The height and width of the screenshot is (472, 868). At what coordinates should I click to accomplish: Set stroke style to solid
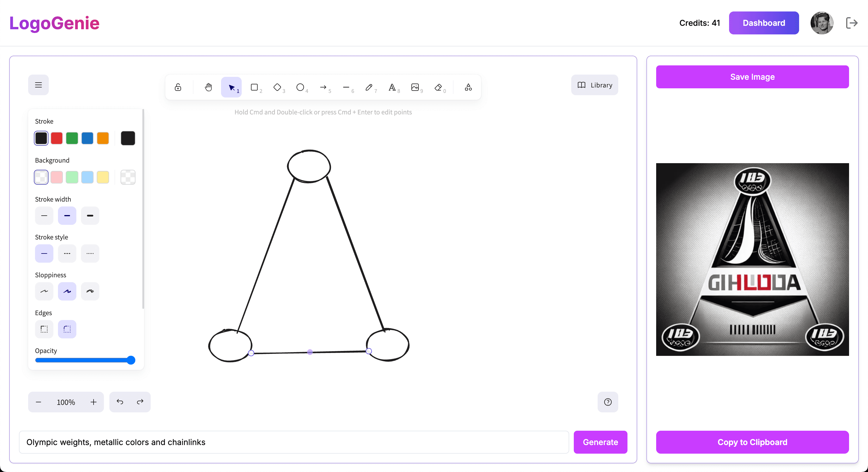(44, 253)
